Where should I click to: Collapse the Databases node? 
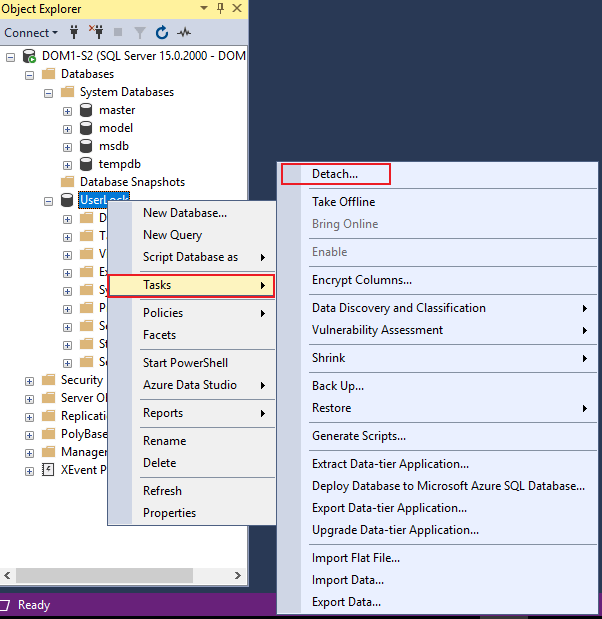pyautogui.click(x=30, y=75)
